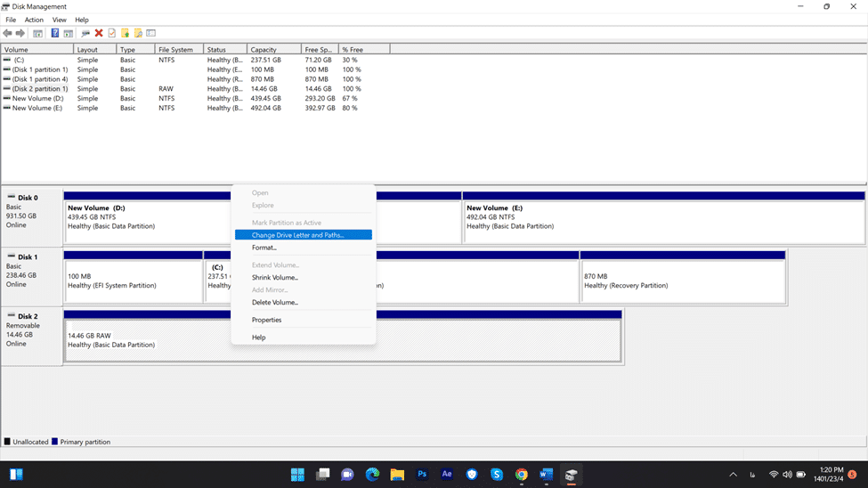Expand the hidden system tray icons chevron

[733, 475]
